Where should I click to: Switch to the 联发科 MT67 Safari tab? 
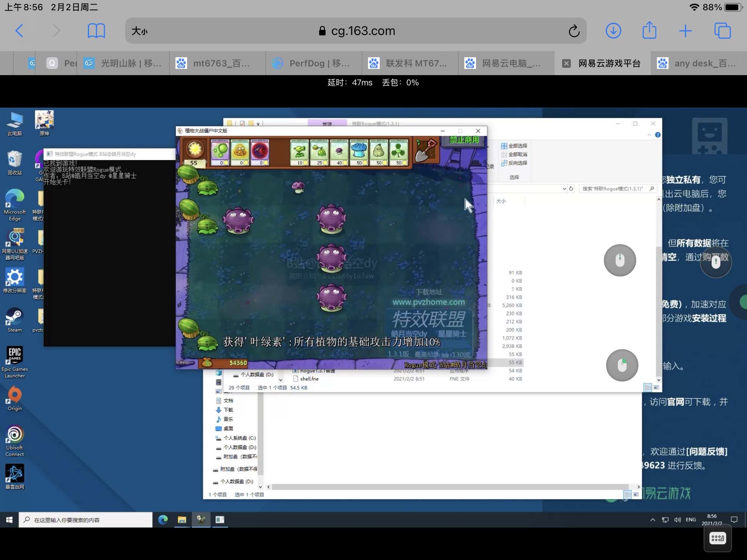[410, 63]
